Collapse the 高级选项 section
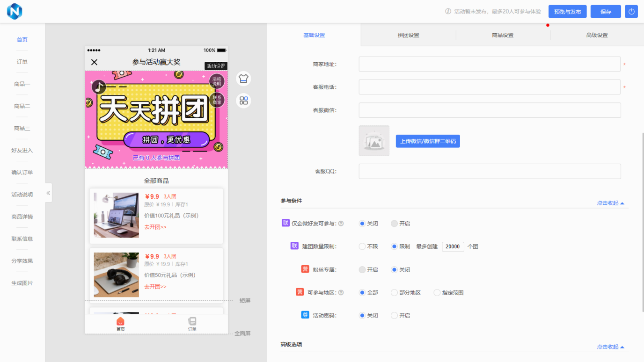The height and width of the screenshot is (362, 644). [x=610, y=347]
